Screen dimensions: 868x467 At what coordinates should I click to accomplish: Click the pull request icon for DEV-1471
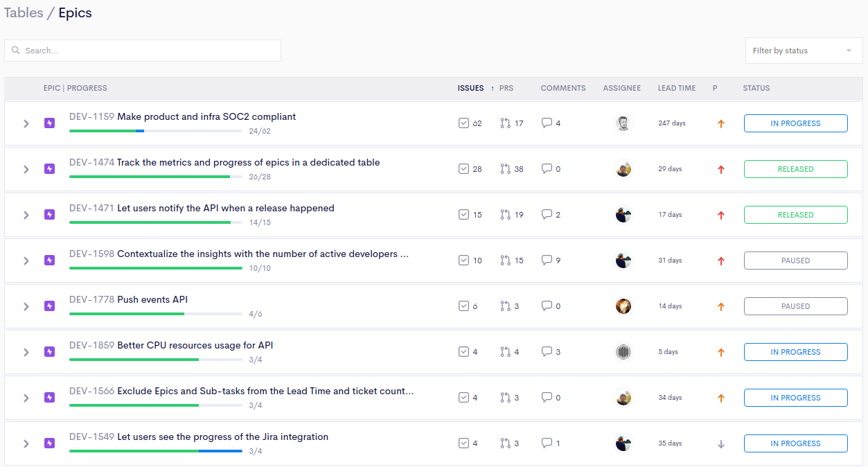[x=505, y=215]
